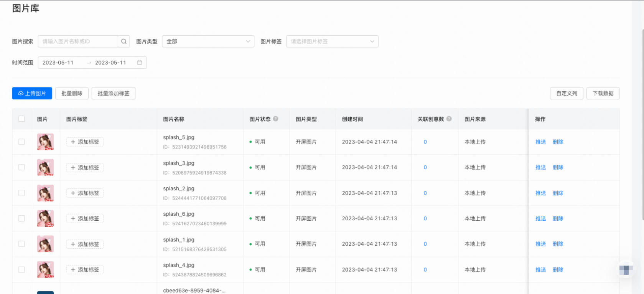Click the 下载数据 button

tap(603, 93)
